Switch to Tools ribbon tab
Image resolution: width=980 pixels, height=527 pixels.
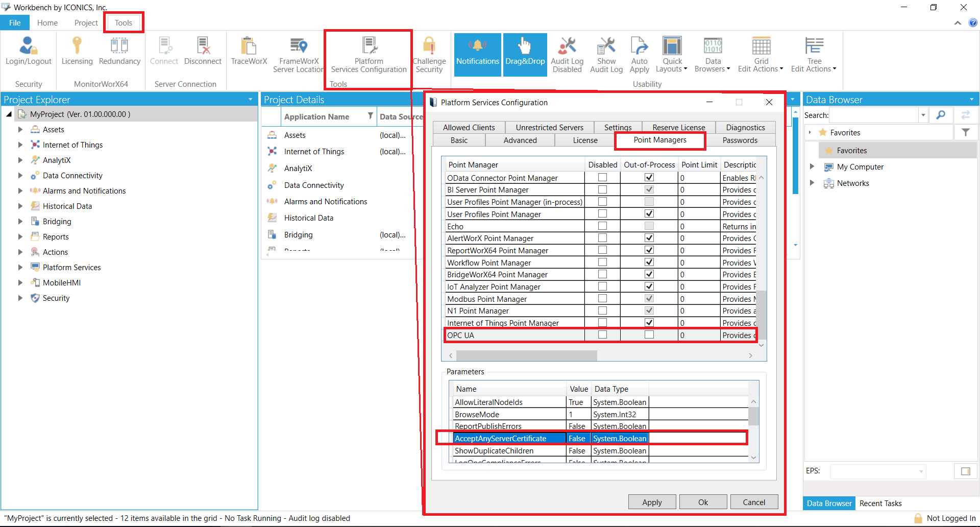tap(124, 23)
